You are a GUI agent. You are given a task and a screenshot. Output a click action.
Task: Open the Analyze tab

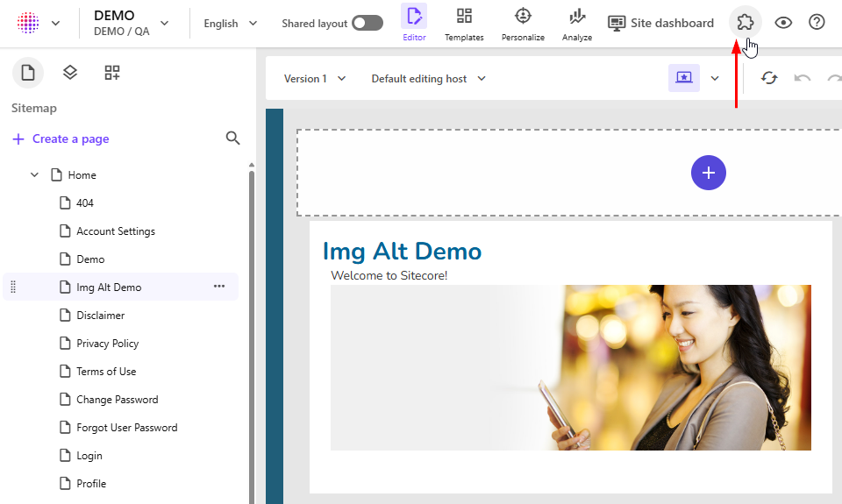coord(577,23)
